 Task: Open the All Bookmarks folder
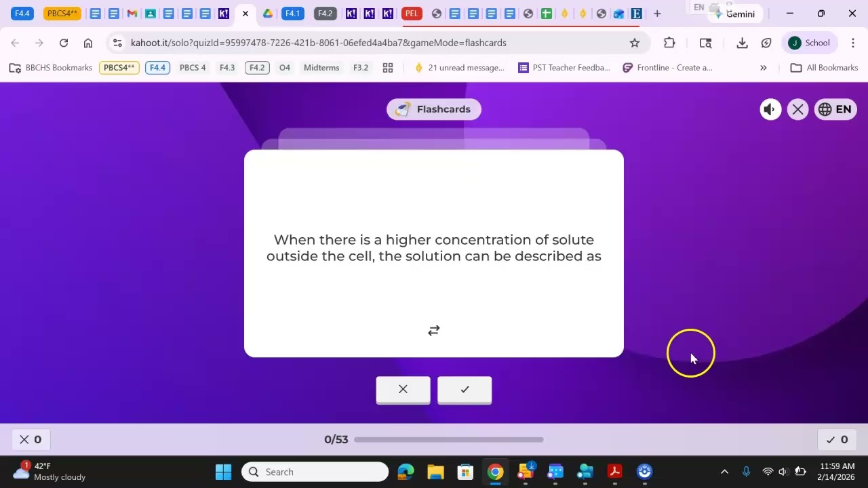(825, 68)
